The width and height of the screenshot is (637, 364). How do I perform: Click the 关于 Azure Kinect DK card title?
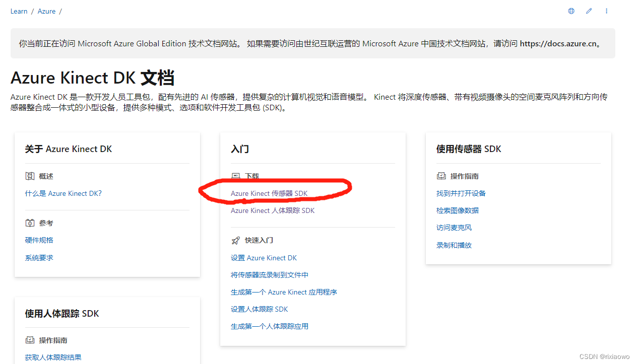tap(69, 149)
